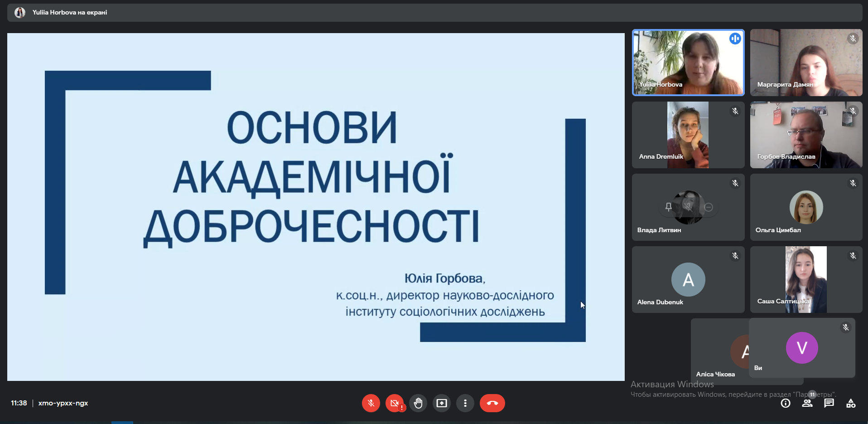Viewport: 868px width, 424px height.
Task: Click the shared presentation slide
Action: [x=315, y=207]
